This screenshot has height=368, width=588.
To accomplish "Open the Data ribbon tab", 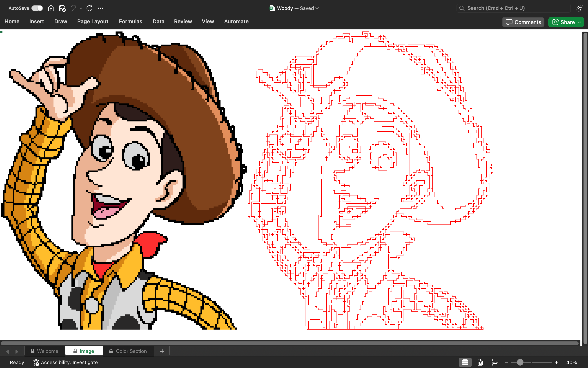I will [158, 21].
